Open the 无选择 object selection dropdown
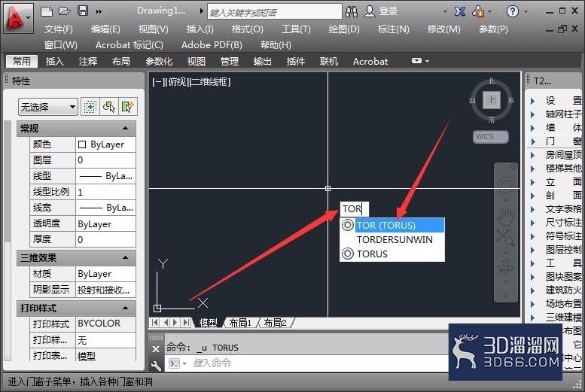585x392 pixels. pos(47,107)
